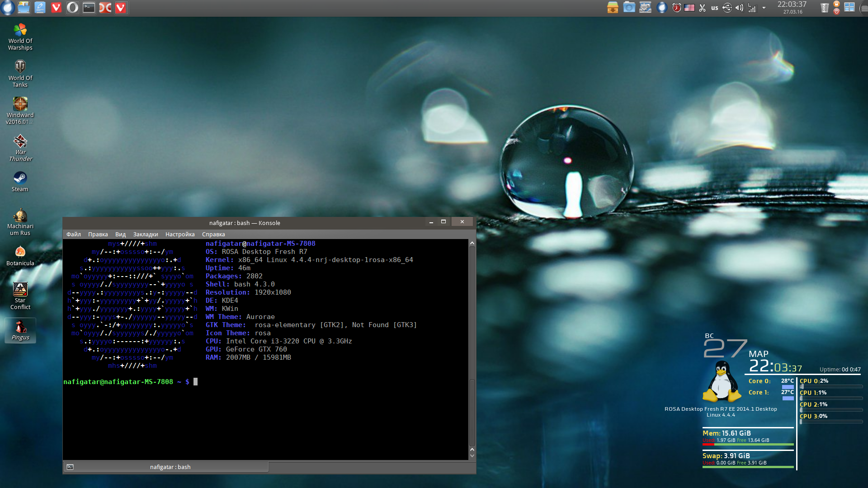Open the trash bin in the panel

pos(824,8)
